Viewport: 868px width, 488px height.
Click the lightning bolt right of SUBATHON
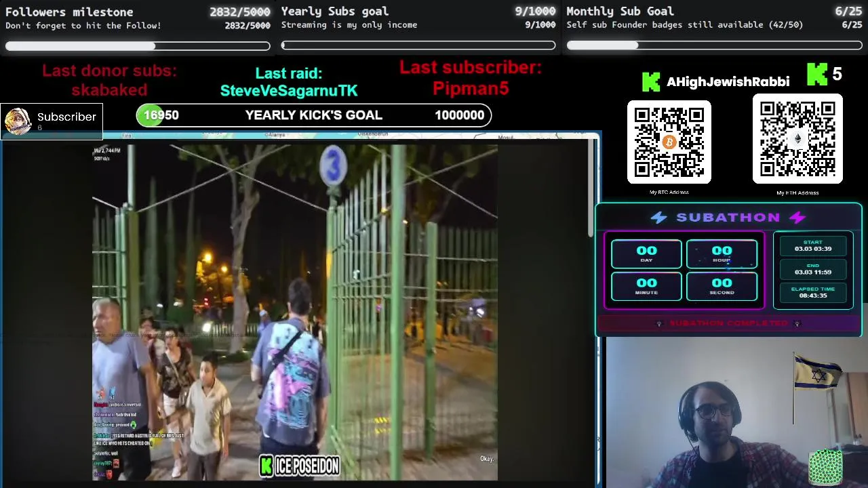click(797, 218)
